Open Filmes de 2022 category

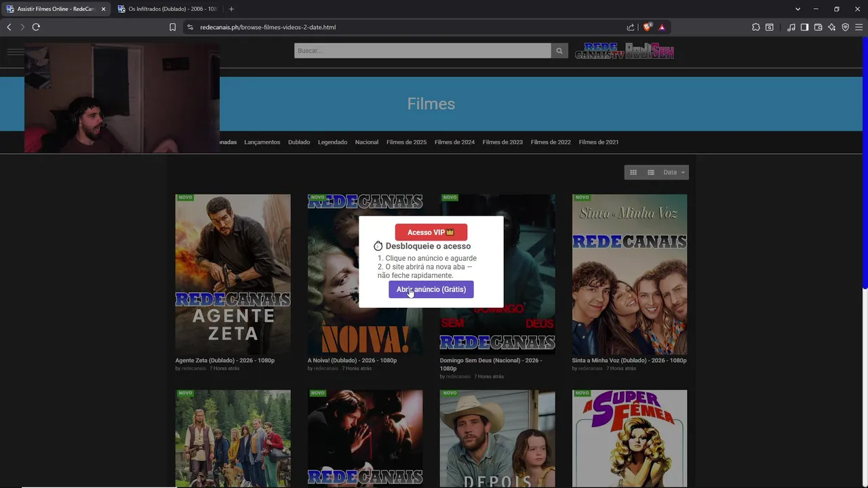(551, 142)
